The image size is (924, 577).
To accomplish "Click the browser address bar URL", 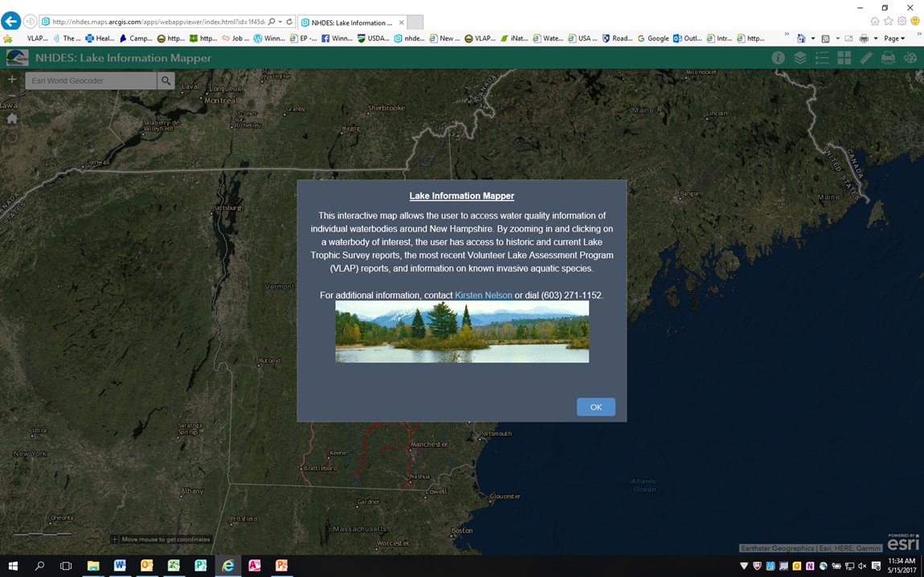I will click(158, 22).
